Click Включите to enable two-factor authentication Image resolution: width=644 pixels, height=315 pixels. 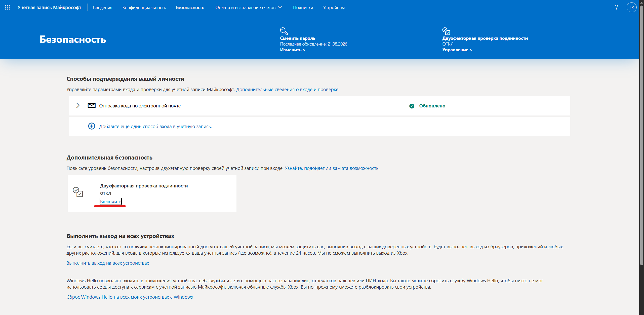(111, 202)
